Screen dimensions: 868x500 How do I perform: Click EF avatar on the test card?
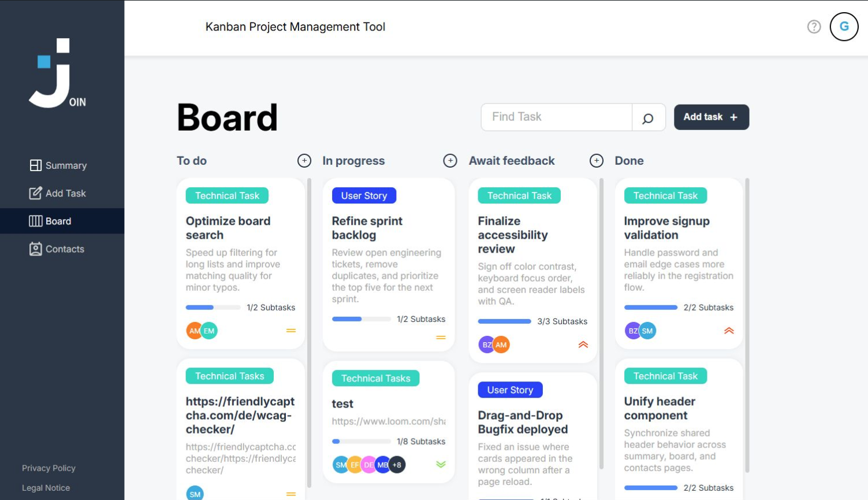354,465
